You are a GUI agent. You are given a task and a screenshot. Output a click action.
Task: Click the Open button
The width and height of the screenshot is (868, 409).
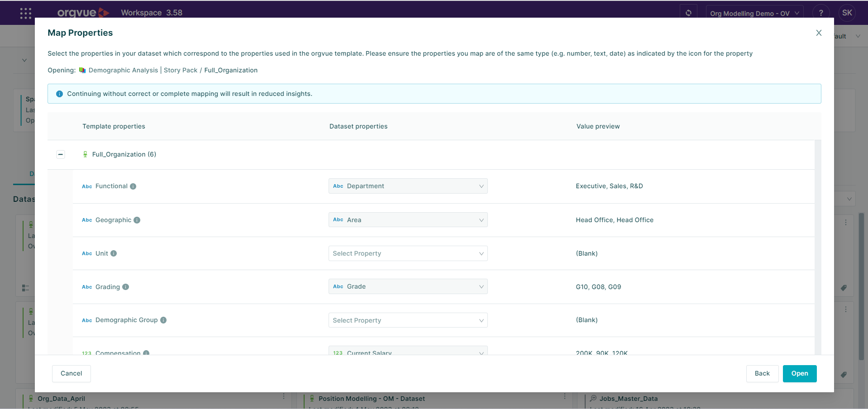[x=799, y=374]
